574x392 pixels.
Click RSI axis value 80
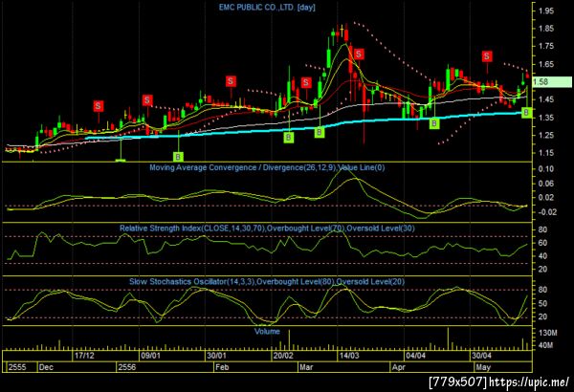[543, 229]
